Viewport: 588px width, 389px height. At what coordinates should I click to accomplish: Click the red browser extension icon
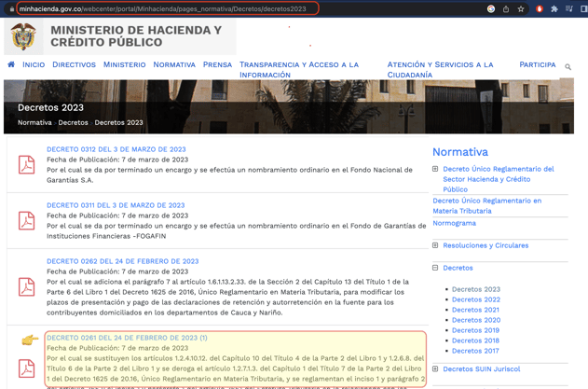point(540,9)
